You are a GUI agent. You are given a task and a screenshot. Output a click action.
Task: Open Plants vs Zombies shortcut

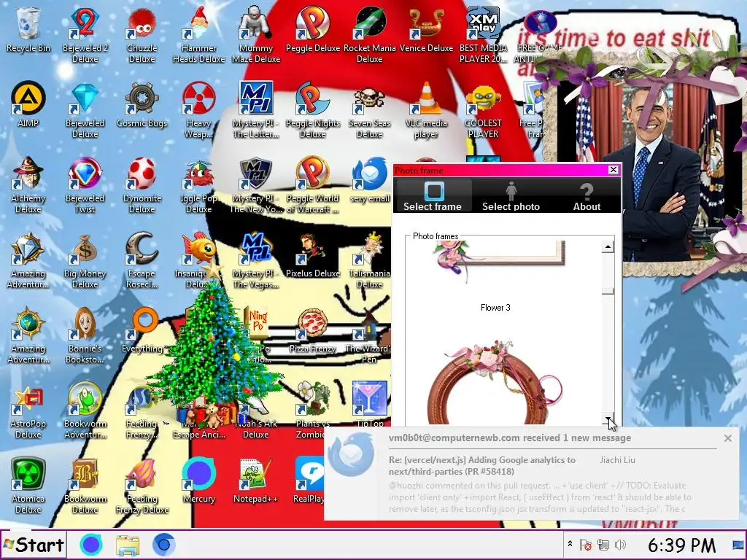[x=312, y=411]
